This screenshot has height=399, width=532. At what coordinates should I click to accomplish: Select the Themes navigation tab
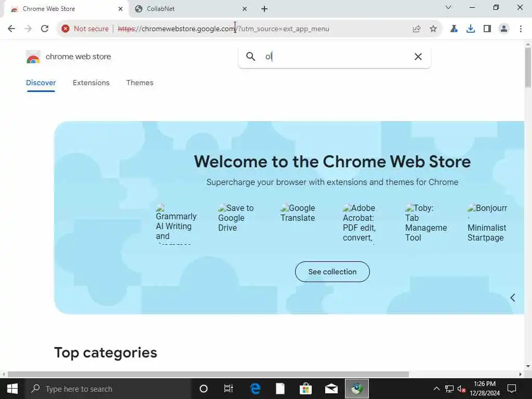click(140, 83)
